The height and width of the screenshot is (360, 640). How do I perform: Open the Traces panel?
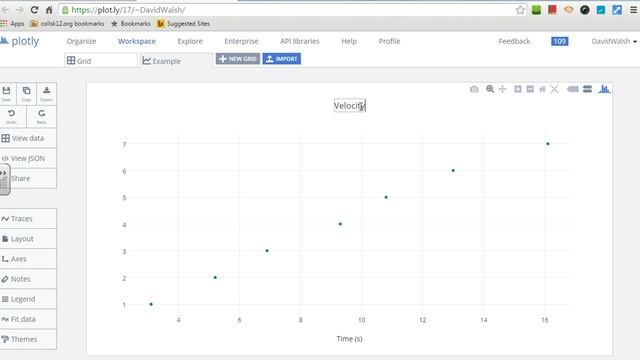[x=28, y=219]
